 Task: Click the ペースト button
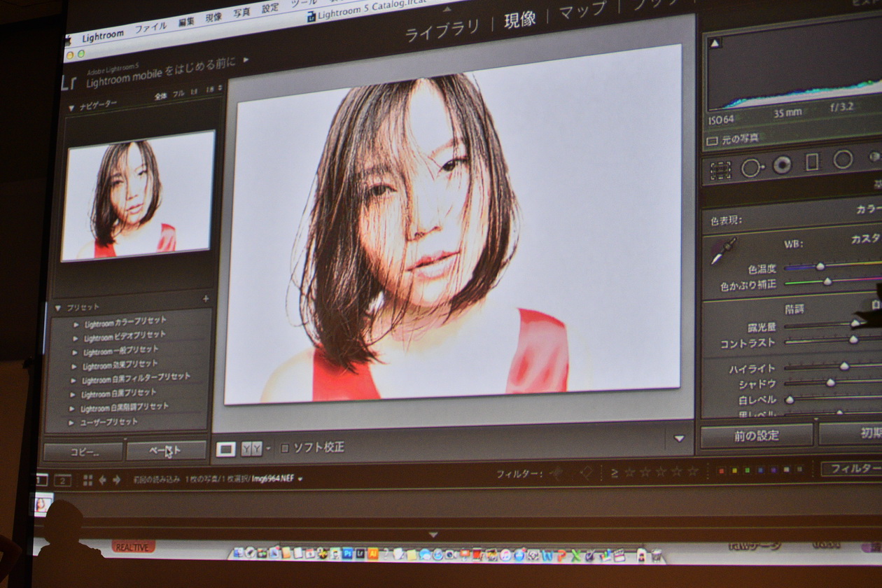[x=166, y=450]
